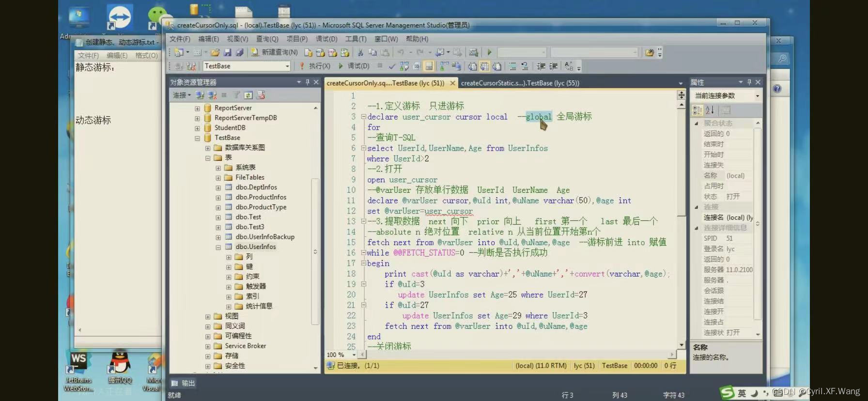
Task: Click the Execute (执行) button
Action: click(314, 66)
